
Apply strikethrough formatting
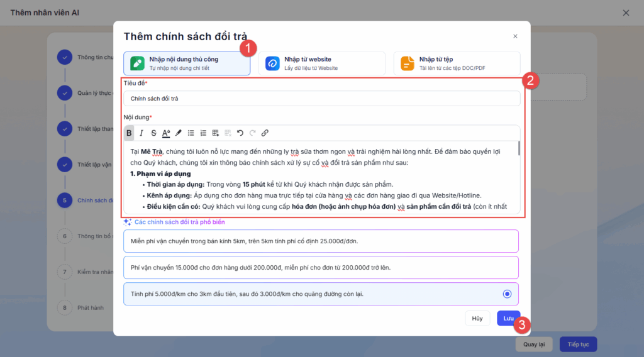pyautogui.click(x=153, y=133)
